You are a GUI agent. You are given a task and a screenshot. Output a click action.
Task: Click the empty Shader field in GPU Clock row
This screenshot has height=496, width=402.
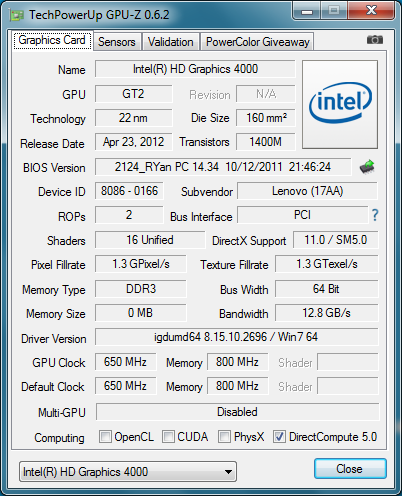coord(348,362)
